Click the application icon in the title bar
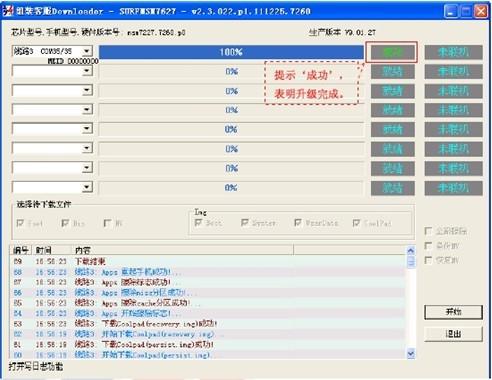 tap(8, 11)
